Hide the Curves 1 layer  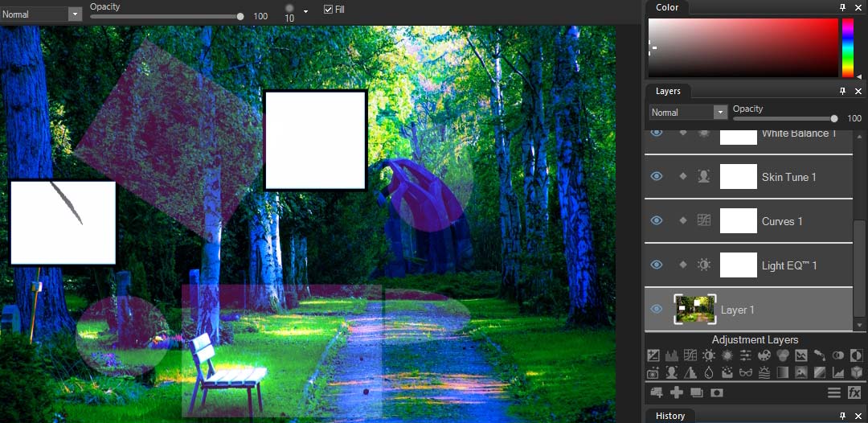pyautogui.click(x=656, y=221)
